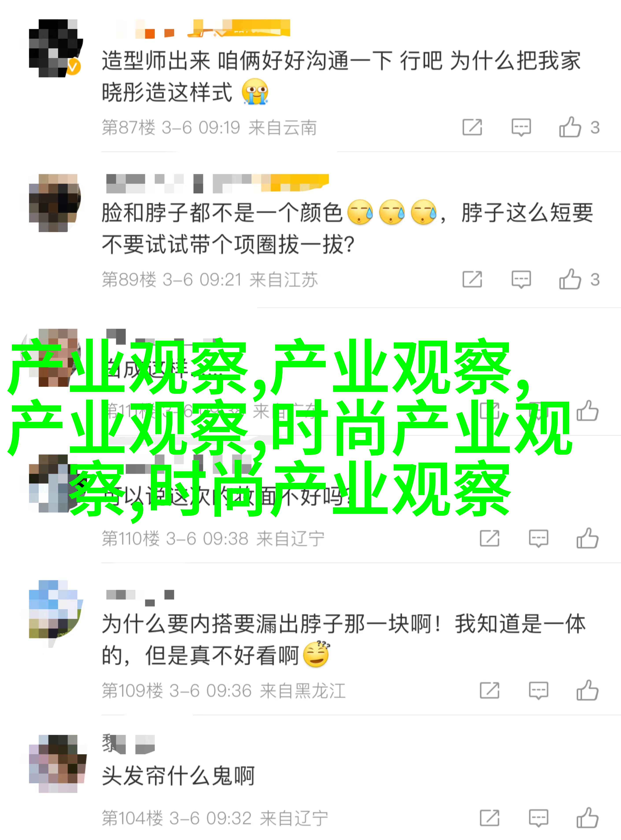Reply to the 第109楼 comment
Viewport: 621px width, 840px height.
point(539,690)
